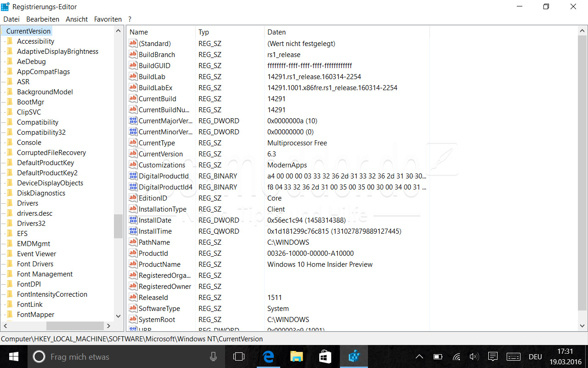Open the touch keyboard tray icon
Viewport: 588px width, 368px height.
pos(514,356)
